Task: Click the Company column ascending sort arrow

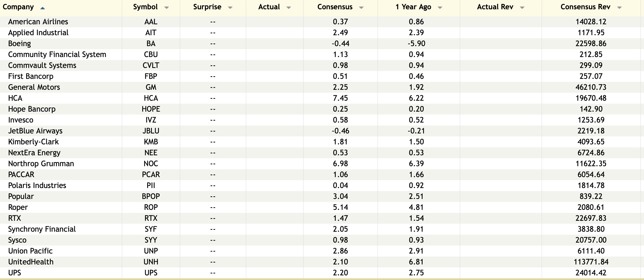Action: coord(42,8)
